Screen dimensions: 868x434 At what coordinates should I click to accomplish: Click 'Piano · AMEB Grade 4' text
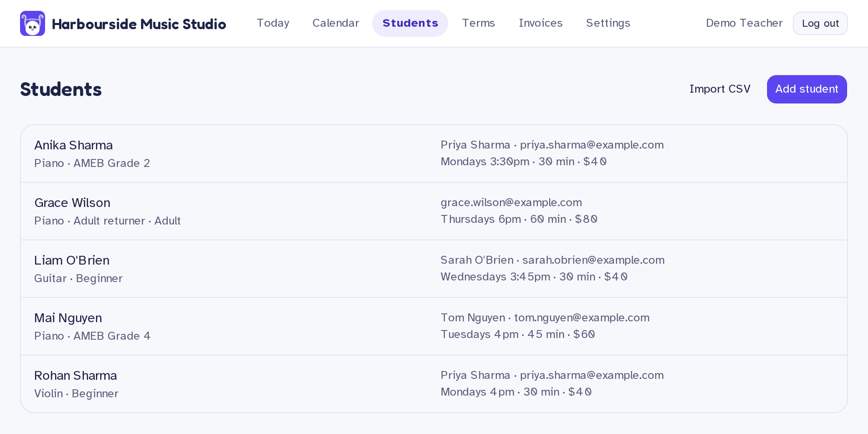[x=92, y=336]
